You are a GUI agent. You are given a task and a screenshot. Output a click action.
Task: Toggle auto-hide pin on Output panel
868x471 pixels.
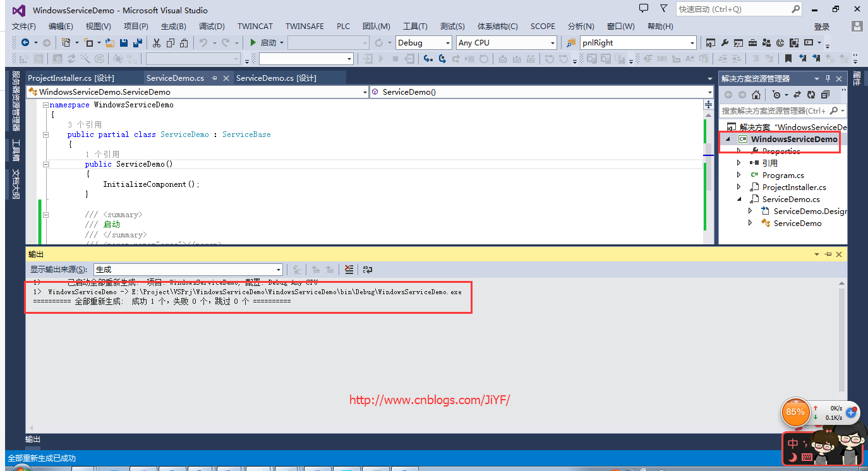coord(828,254)
